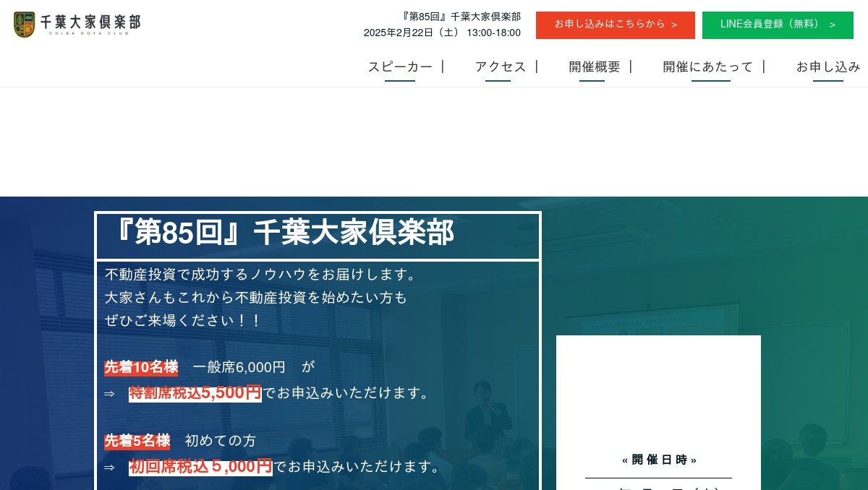Click the 先着10名様 highlighted label
868x490 pixels.
[x=141, y=367]
